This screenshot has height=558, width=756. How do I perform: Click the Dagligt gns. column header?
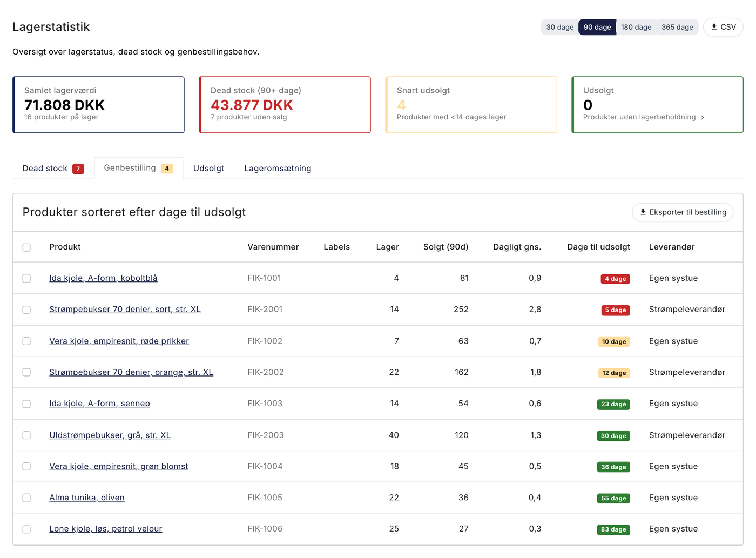click(x=517, y=247)
